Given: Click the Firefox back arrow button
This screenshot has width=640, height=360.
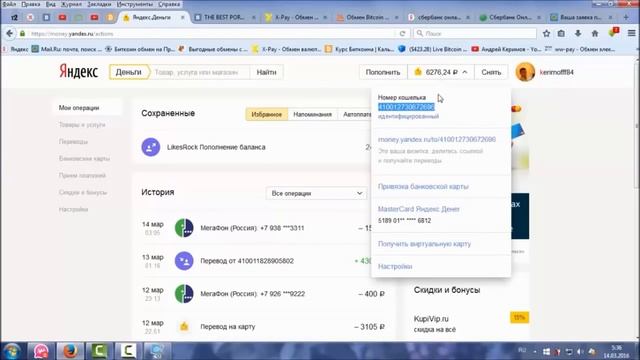Looking at the screenshot, I should click(9, 33).
